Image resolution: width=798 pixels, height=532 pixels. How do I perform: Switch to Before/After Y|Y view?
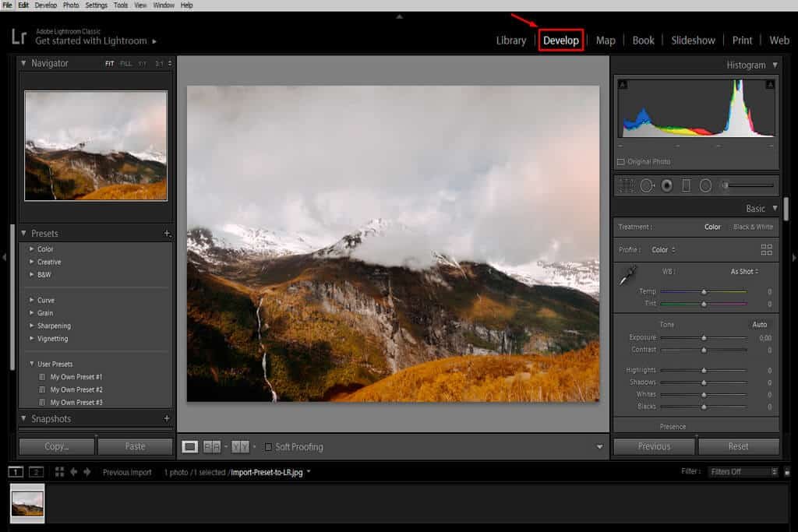pos(240,446)
